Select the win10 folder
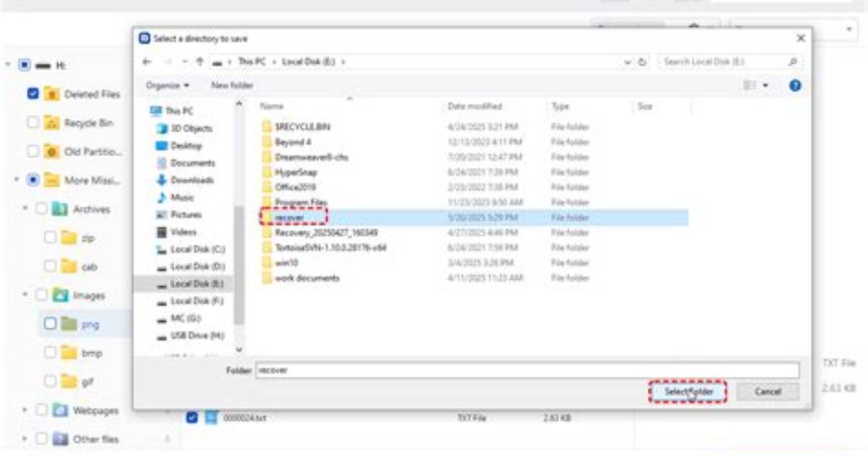This screenshot has height=456, width=868. click(280, 263)
